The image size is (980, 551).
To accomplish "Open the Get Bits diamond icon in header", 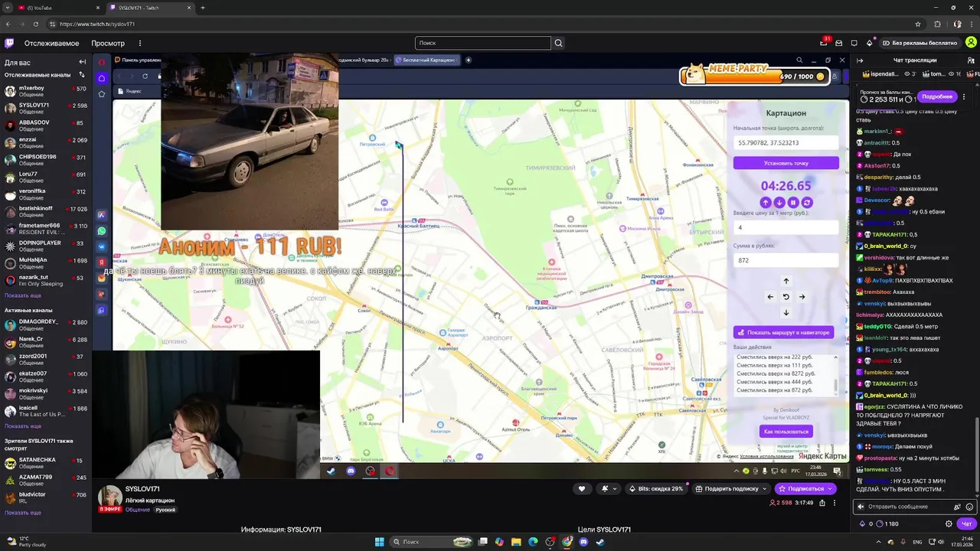I will (x=869, y=43).
